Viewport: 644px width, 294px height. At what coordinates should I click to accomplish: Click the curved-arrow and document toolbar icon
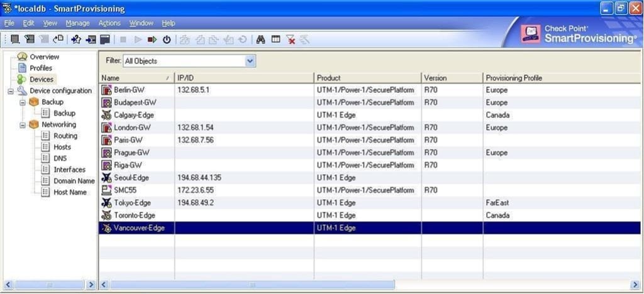pyautogui.click(x=58, y=40)
